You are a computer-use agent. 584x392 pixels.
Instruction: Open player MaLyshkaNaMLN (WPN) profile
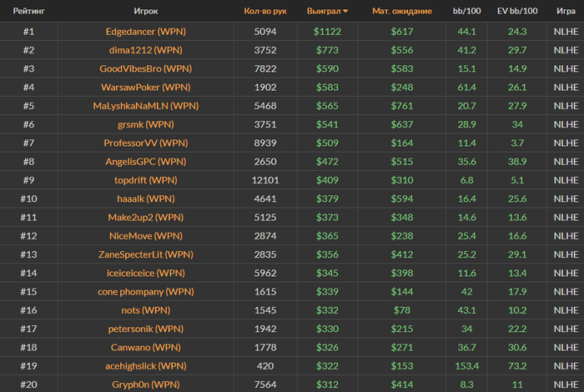[146, 106]
